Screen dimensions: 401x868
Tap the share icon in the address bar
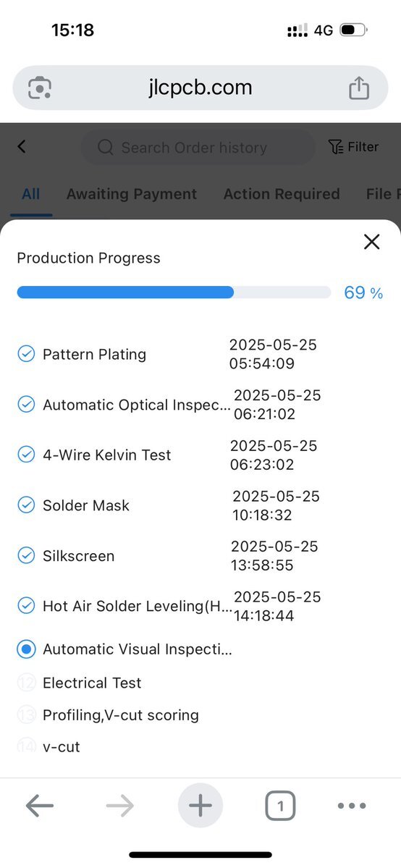point(359,88)
